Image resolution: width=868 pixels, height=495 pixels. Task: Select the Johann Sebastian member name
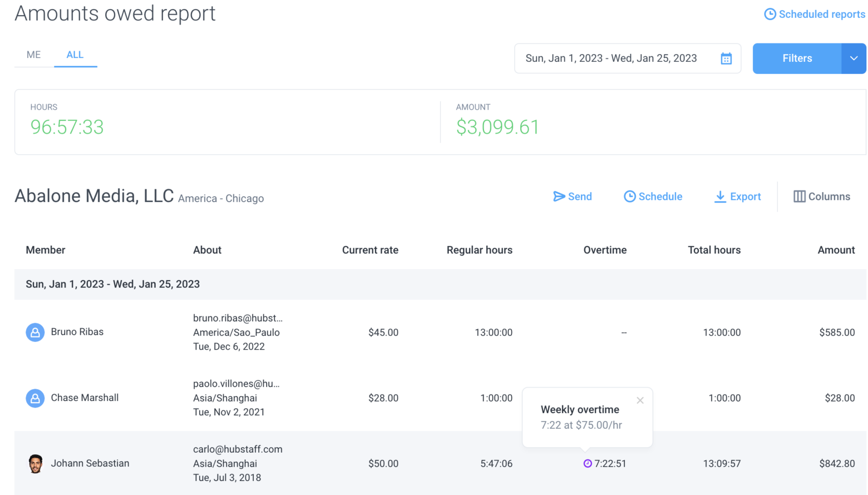(90, 464)
